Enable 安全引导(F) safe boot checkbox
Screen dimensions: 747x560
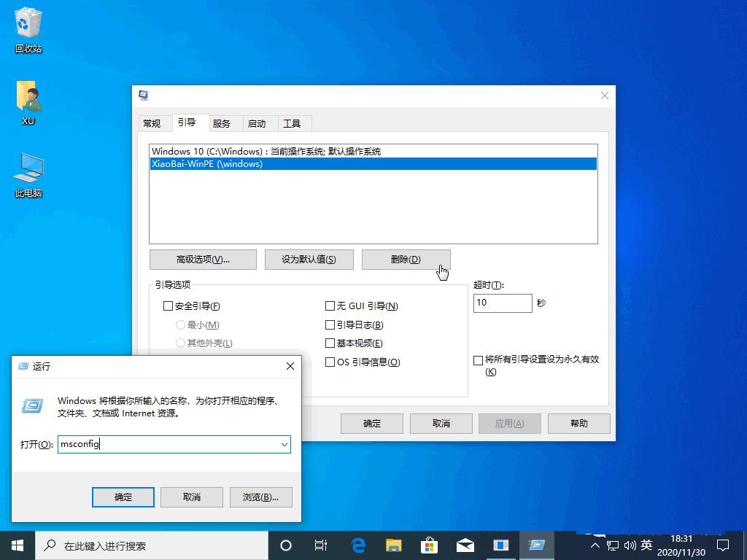coord(168,306)
